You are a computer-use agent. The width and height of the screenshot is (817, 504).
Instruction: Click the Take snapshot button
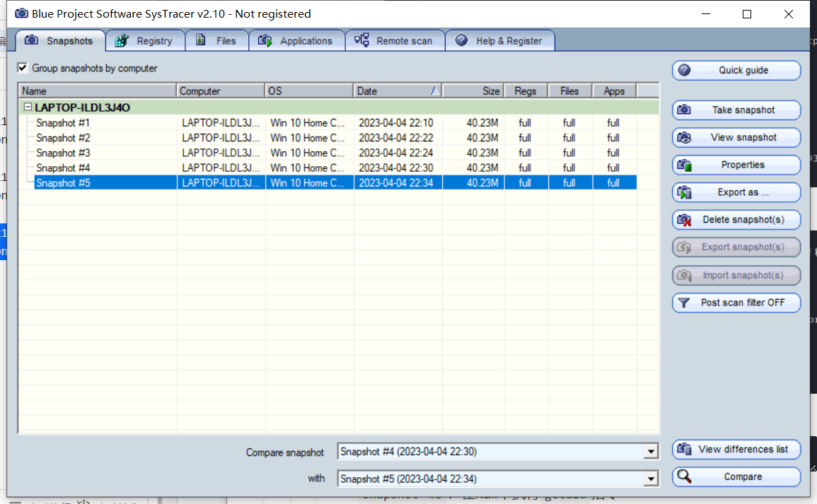(x=736, y=110)
